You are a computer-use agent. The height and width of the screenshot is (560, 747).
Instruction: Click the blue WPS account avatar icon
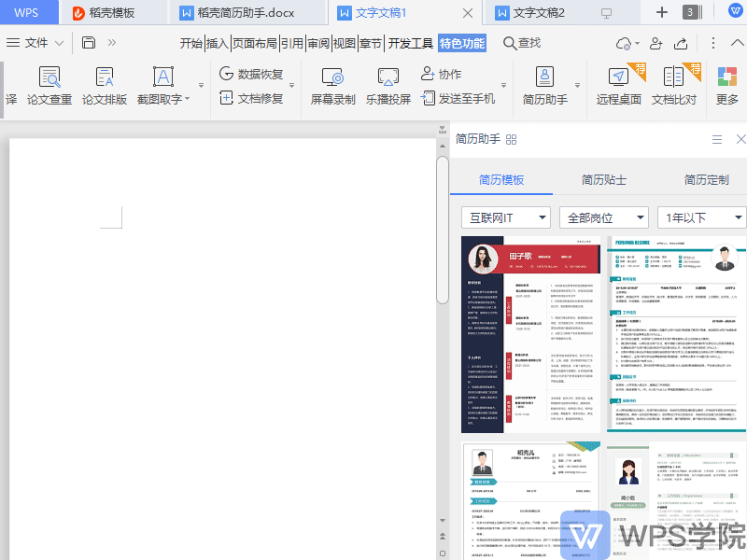(x=735, y=11)
